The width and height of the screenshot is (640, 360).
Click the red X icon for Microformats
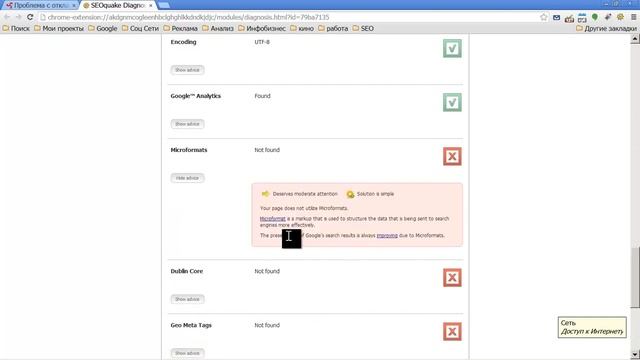[x=452, y=156]
